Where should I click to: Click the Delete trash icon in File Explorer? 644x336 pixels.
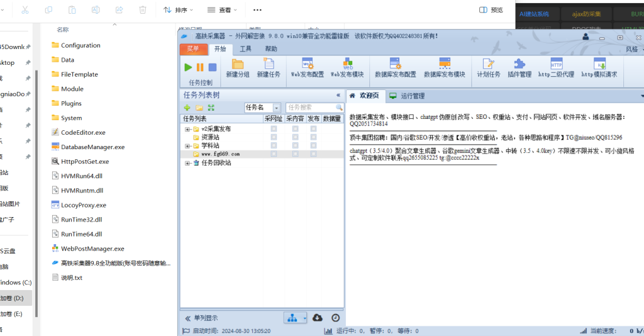143,10
